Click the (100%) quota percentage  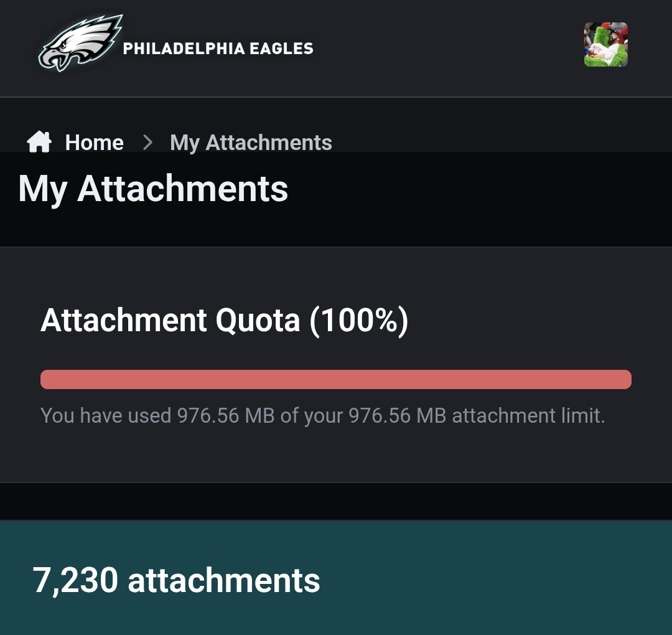coord(358,320)
